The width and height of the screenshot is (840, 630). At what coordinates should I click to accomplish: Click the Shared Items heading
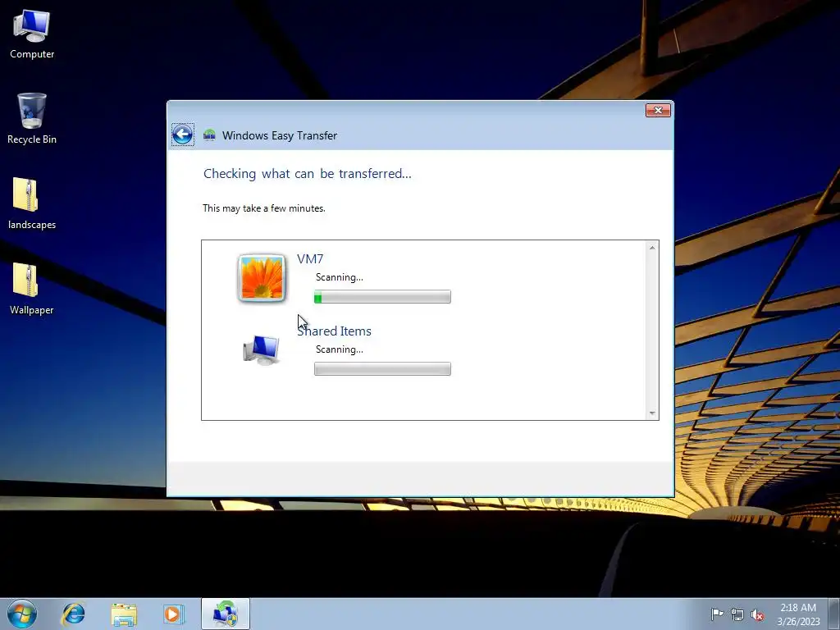(x=334, y=331)
